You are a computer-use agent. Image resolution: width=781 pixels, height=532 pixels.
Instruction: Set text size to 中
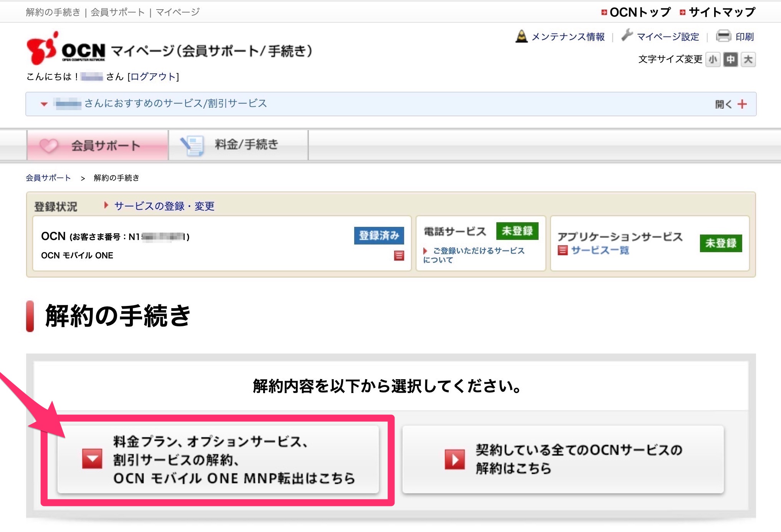(730, 59)
